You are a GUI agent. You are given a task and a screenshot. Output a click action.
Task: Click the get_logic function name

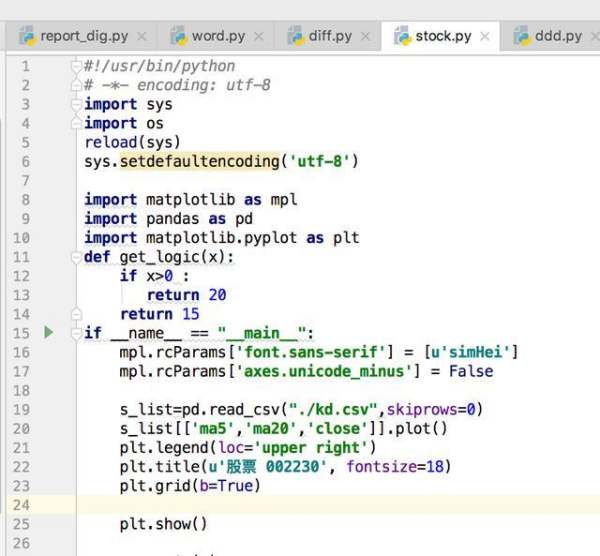(x=159, y=257)
